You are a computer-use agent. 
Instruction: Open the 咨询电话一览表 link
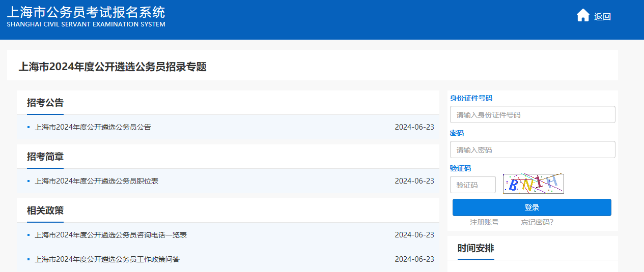click(x=110, y=235)
